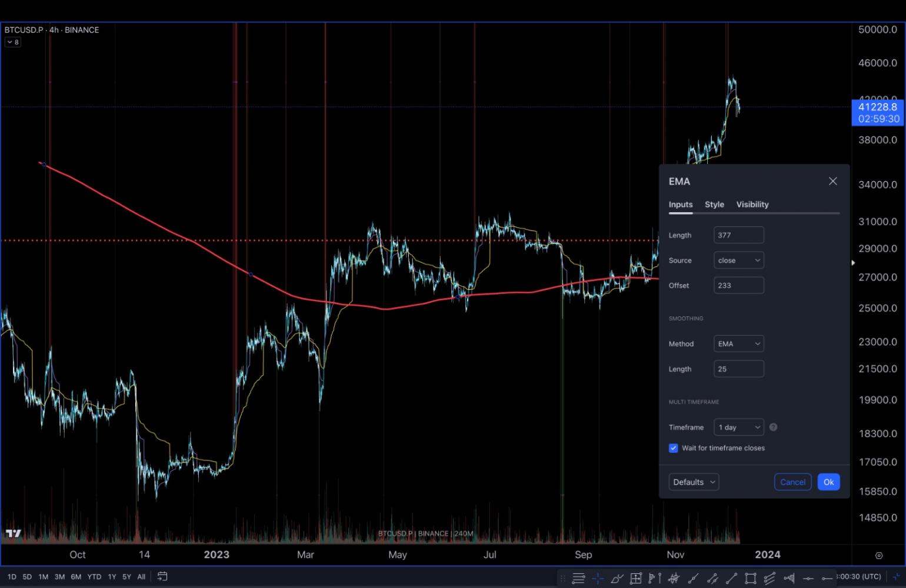906x588 pixels.
Task: Click the 50000.0 price scale label
Action: point(878,29)
